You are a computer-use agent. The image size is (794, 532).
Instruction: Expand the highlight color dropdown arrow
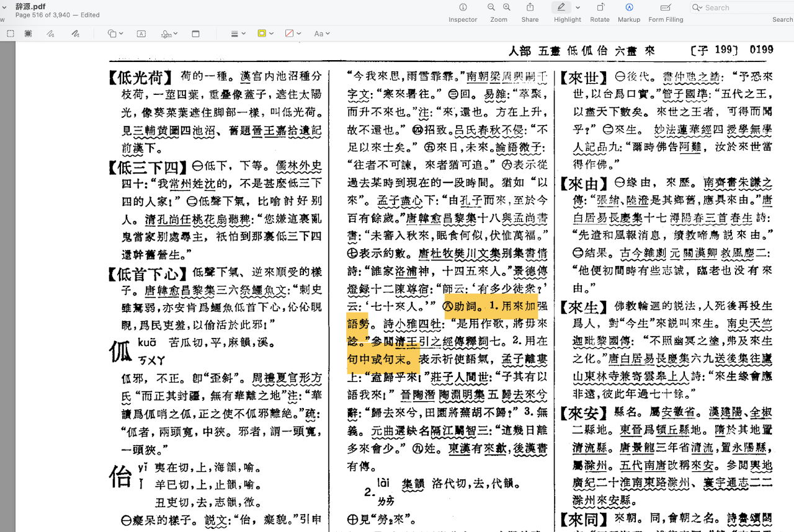[x=578, y=8]
